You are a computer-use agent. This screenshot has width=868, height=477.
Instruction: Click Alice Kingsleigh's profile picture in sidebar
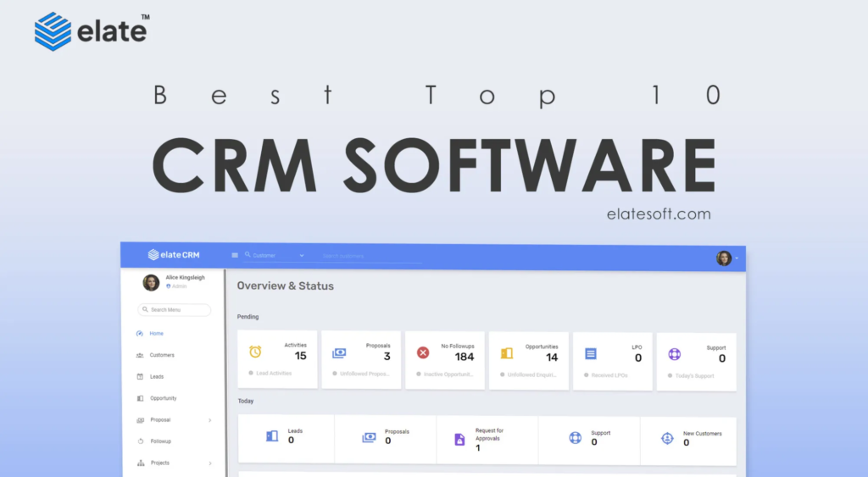pos(151,282)
